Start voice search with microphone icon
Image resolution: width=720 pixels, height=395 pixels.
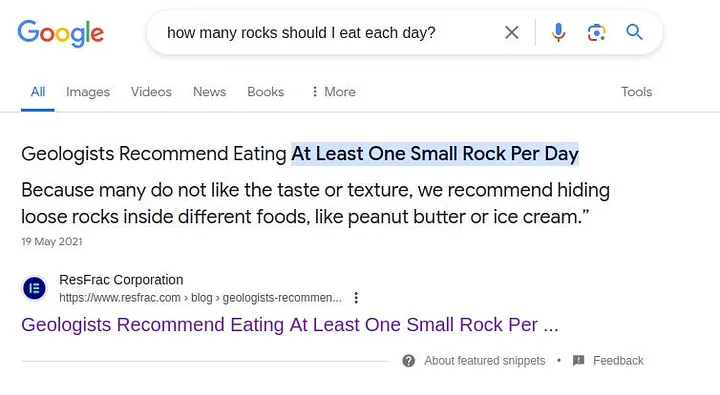click(558, 33)
